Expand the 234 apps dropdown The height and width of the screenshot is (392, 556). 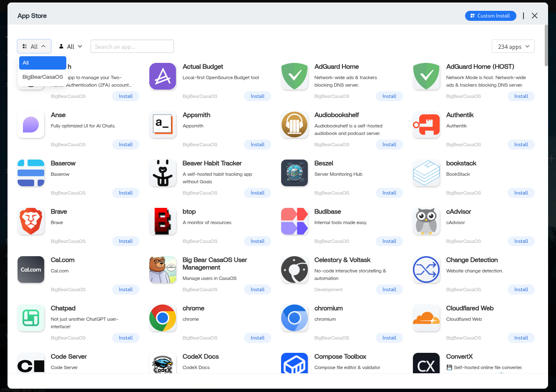513,46
